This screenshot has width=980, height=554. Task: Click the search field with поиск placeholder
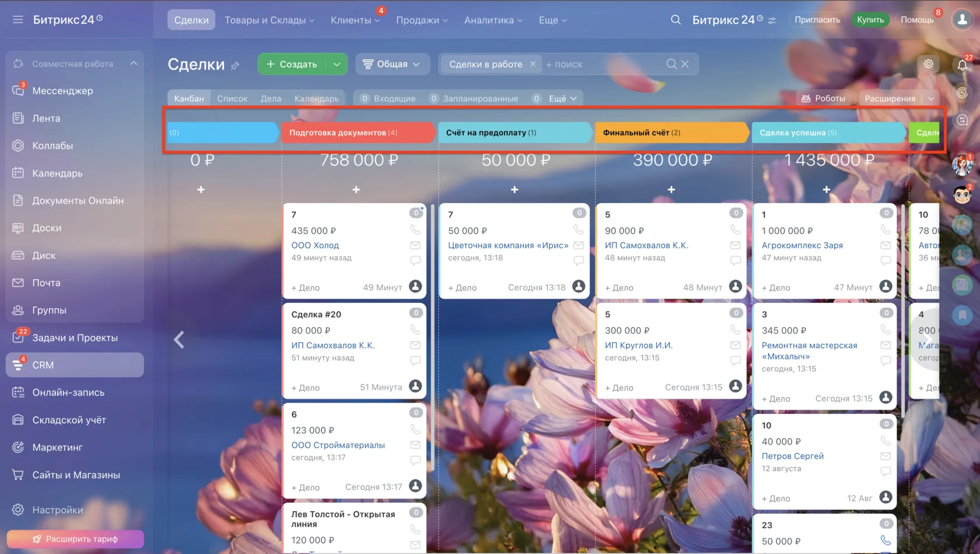coord(604,64)
